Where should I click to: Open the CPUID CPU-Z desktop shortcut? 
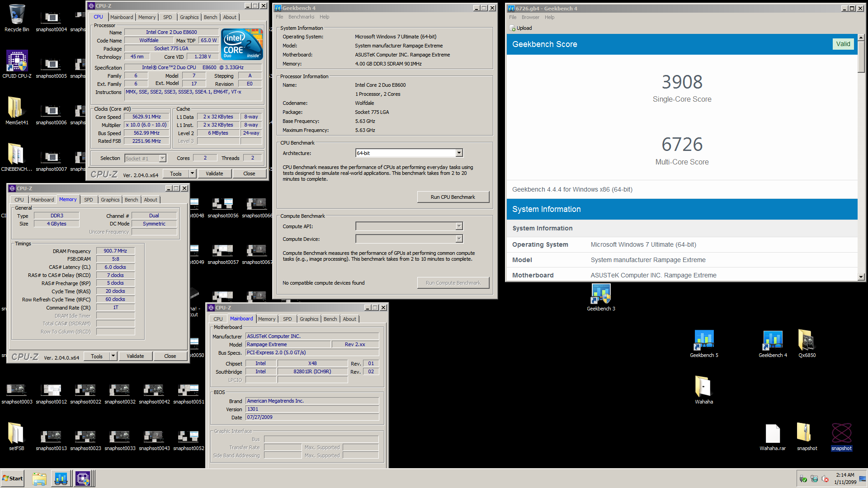point(17,64)
